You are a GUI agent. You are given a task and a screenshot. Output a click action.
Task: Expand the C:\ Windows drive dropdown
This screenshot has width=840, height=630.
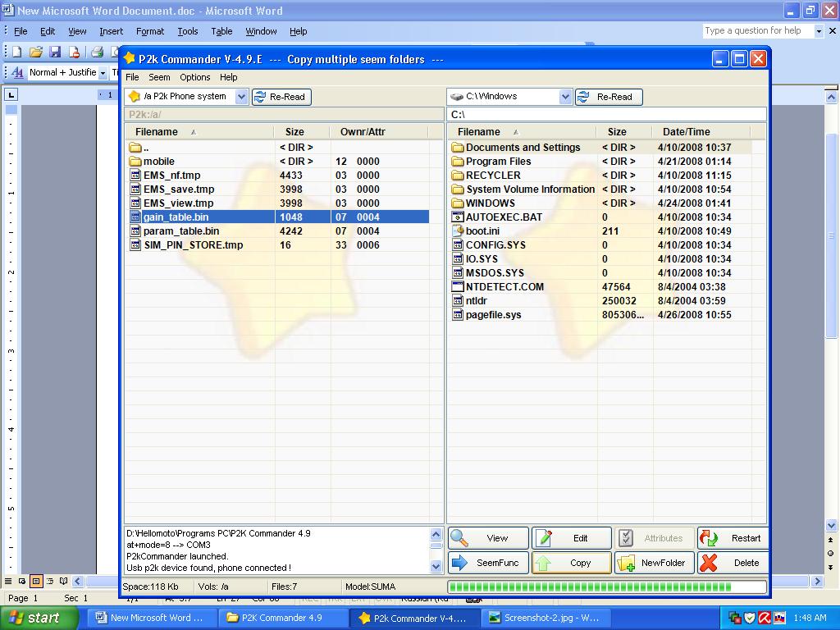pyautogui.click(x=565, y=97)
